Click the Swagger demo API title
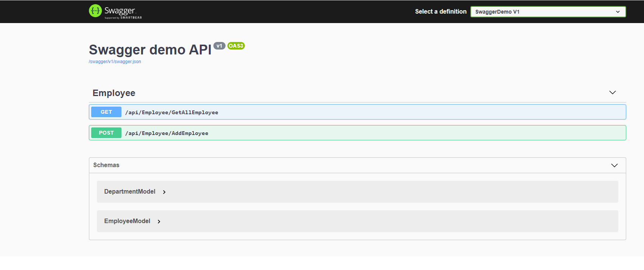 150,50
